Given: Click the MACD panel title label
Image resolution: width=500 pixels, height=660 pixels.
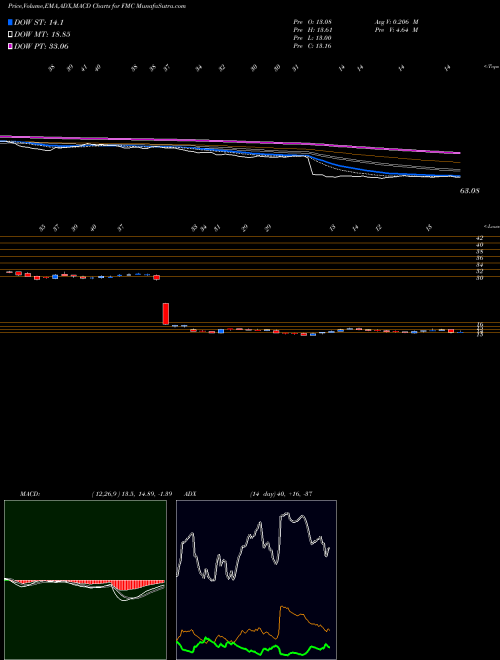Looking at the screenshot, I should (x=29, y=494).
